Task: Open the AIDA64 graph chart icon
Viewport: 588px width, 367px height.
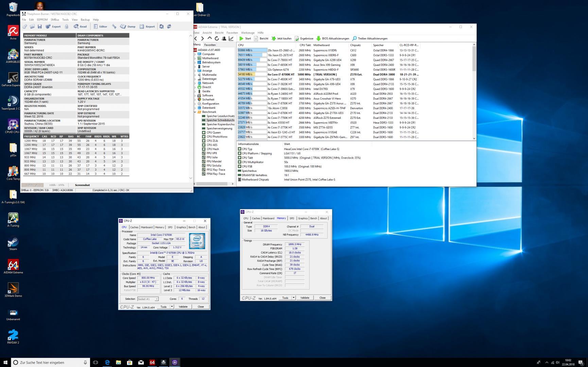Action: click(x=231, y=38)
